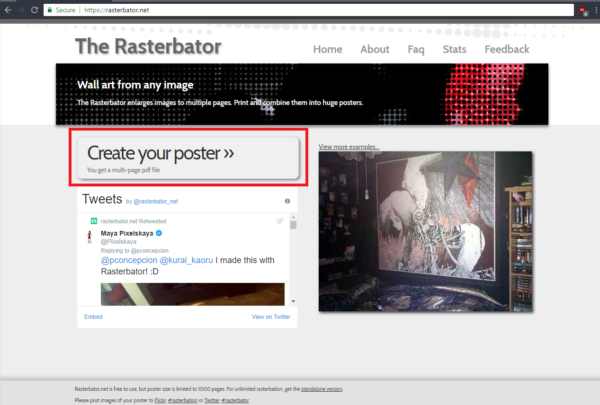Click the example poster wall photo

click(x=432, y=232)
